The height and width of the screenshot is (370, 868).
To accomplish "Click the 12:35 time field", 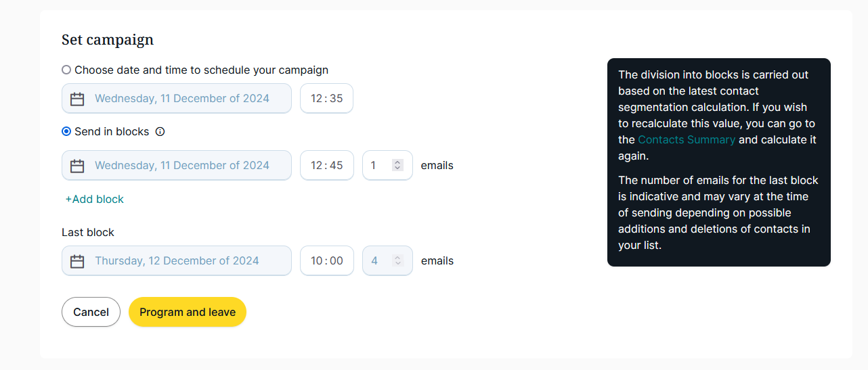I will pos(326,98).
